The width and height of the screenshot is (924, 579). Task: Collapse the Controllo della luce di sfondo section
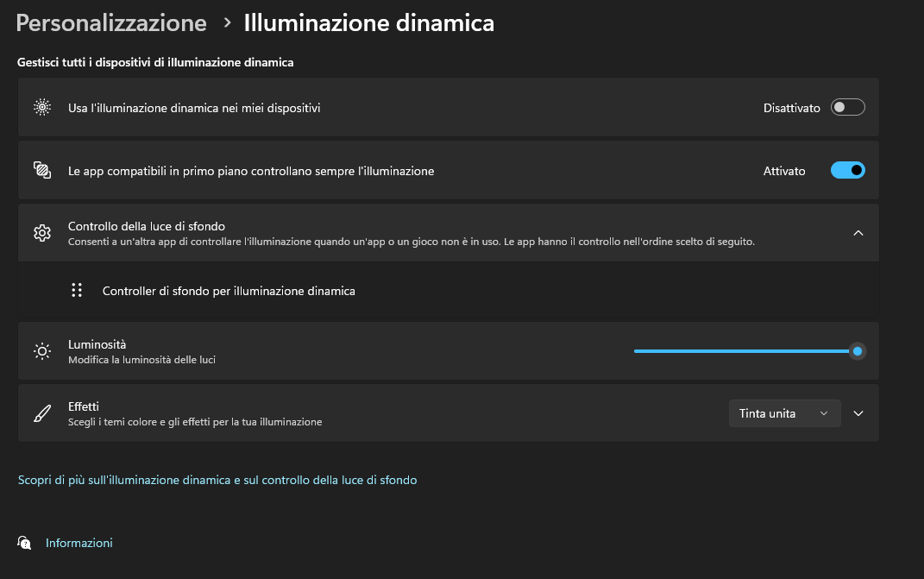[858, 233]
